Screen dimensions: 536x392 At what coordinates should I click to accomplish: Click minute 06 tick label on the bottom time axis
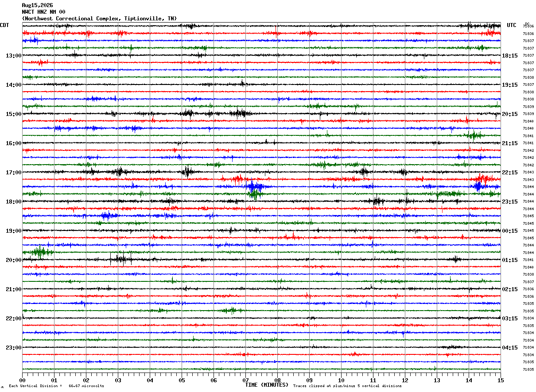click(x=214, y=380)
